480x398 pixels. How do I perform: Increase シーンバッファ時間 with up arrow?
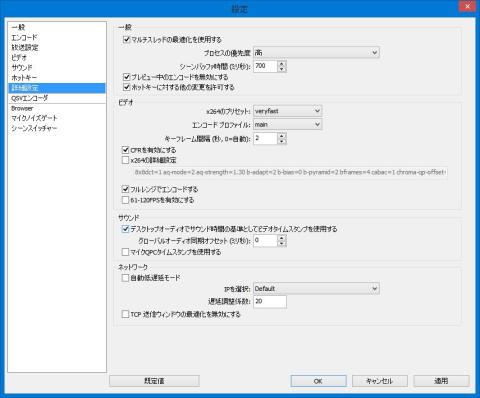[x=282, y=63]
